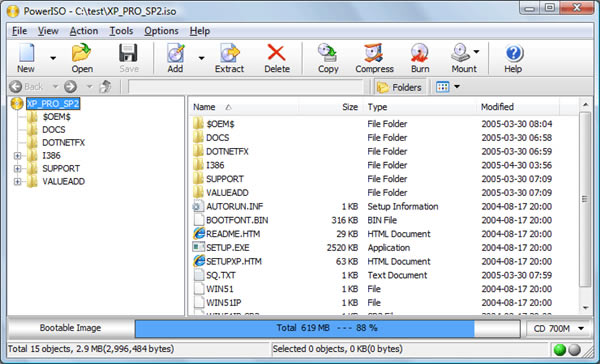Screen dimensions: 600x364
Task: Open an image file with Open icon
Action: pyautogui.click(x=82, y=53)
